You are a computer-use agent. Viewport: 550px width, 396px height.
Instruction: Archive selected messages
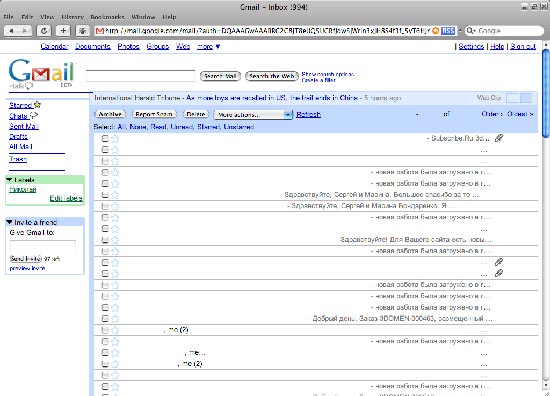[110, 114]
